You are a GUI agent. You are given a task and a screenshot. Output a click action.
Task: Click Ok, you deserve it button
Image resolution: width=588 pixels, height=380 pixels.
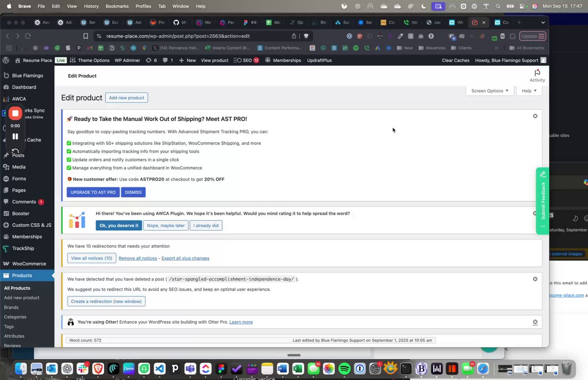[119, 225]
